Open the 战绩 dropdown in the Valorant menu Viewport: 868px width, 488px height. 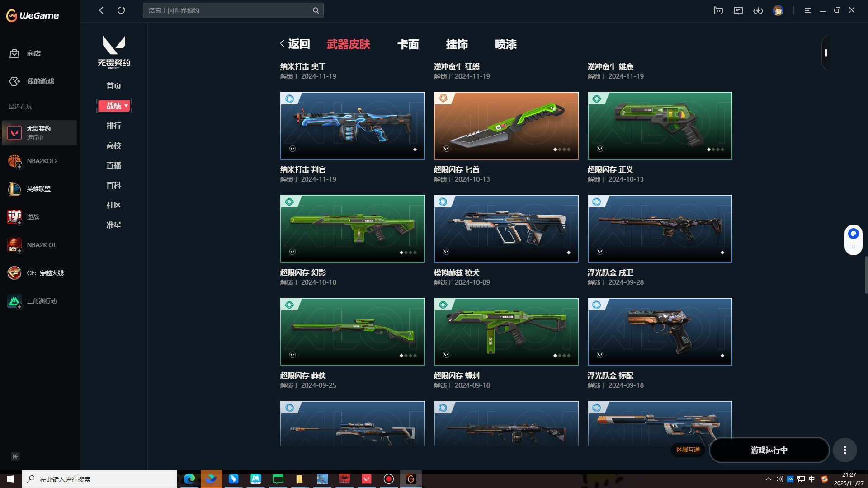tap(114, 106)
